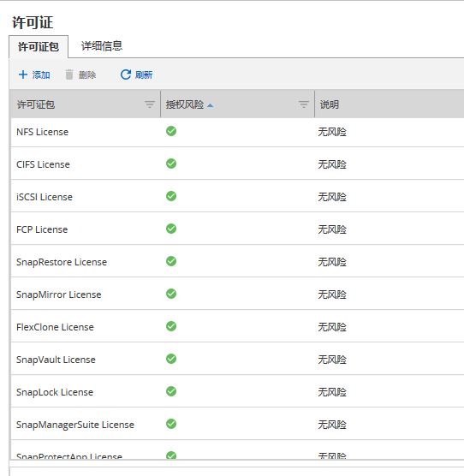Image resolution: width=464 pixels, height=476 pixels.
Task: Click 无风险 description for SnapManagerSuite License
Action: (x=332, y=425)
